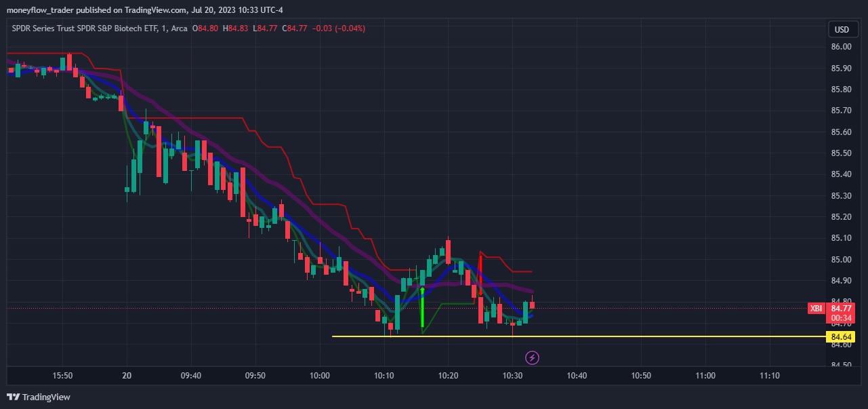868x409 pixels.
Task: Select the yellow horizontal support line
Action: pos(579,336)
